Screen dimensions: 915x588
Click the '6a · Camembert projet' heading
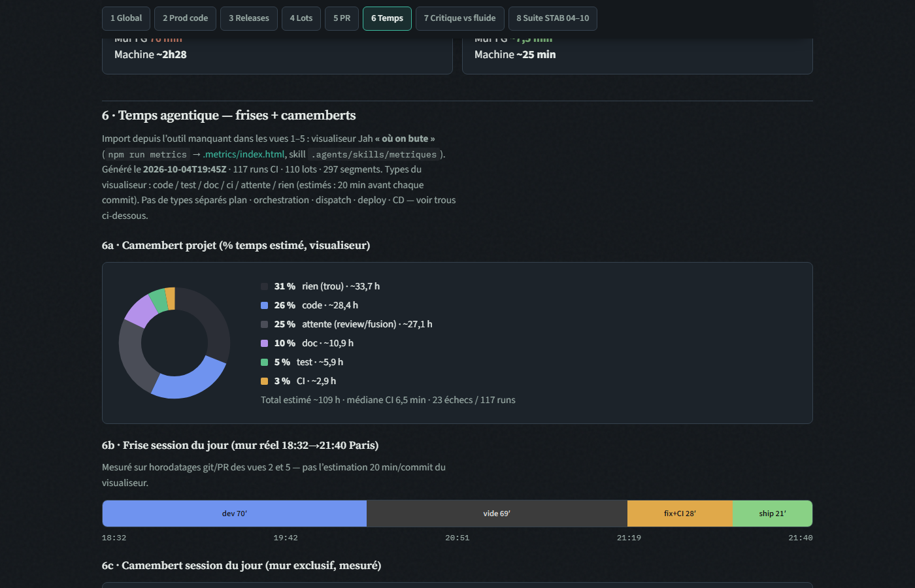click(x=236, y=246)
